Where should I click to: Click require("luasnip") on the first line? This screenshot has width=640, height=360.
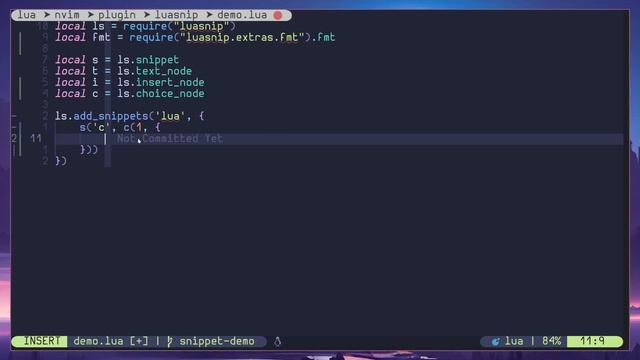(179, 26)
